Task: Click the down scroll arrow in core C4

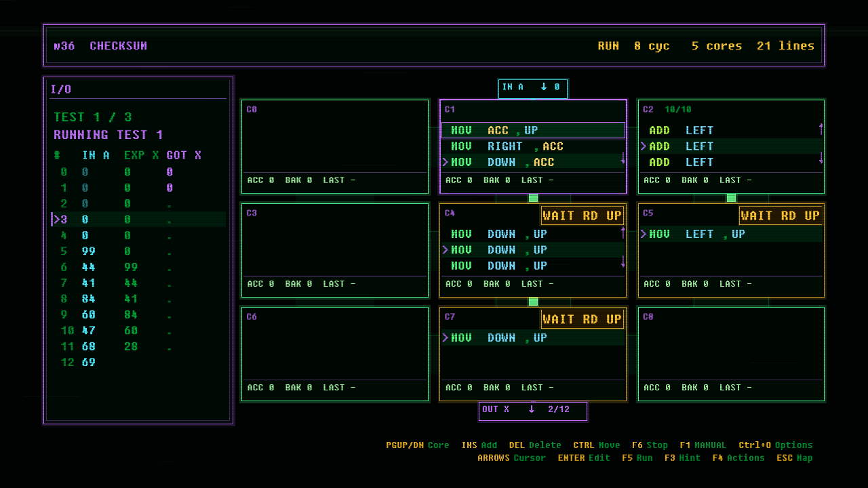Action: (623, 262)
